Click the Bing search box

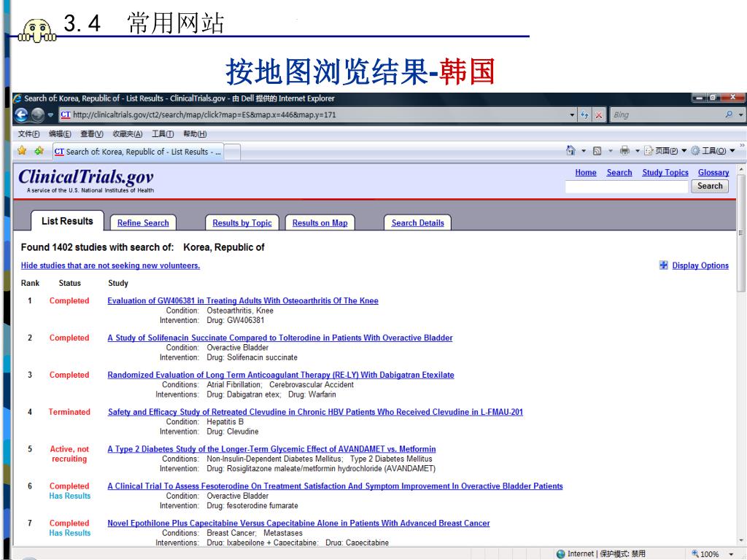667,114
